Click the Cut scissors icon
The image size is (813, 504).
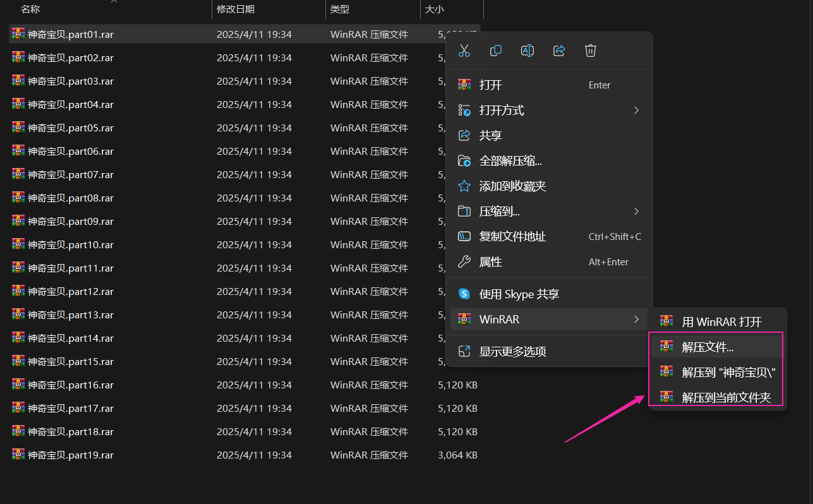464,51
